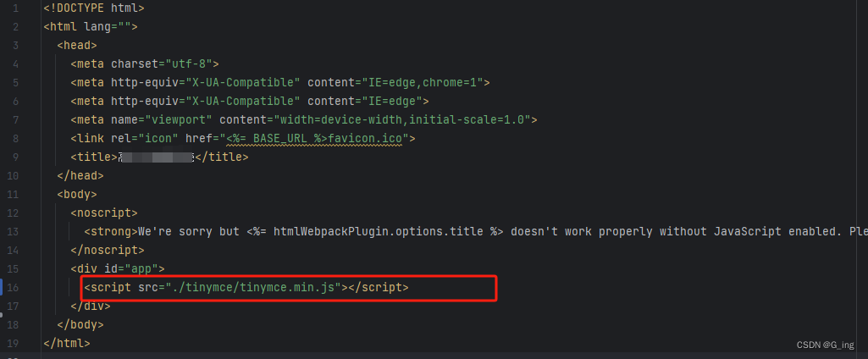Click line number 19 in the gutter

click(x=13, y=344)
